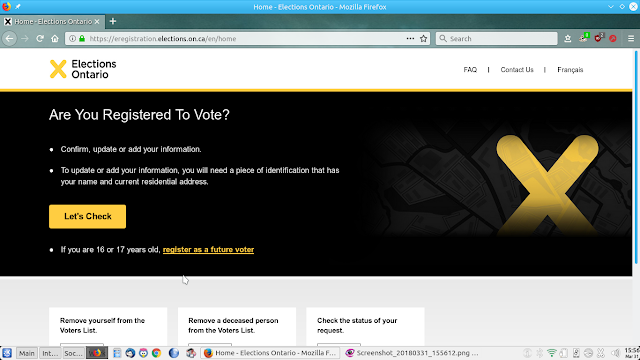This screenshot has width=640, height=360.
Task: Switch the site to Français
Action: (x=570, y=70)
